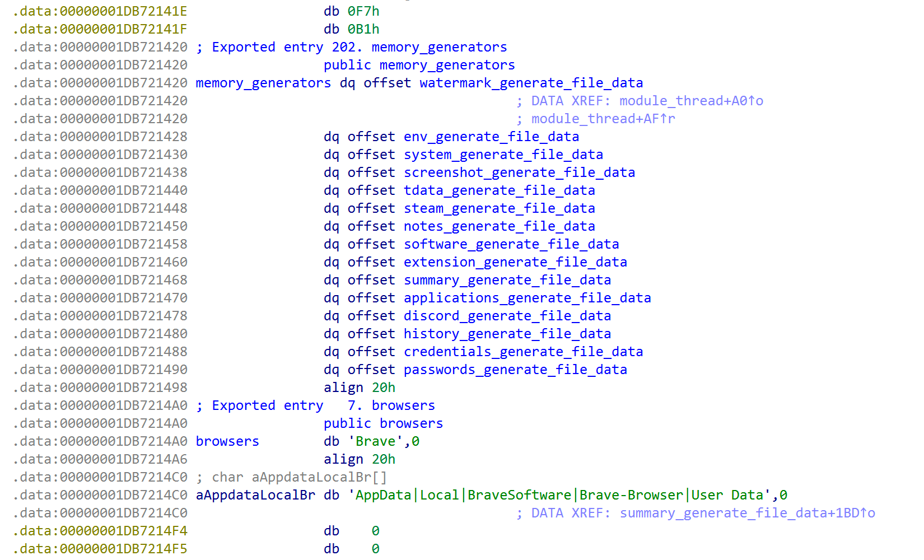
Task: Jump to summary_generate_file_data
Action: tap(507, 279)
